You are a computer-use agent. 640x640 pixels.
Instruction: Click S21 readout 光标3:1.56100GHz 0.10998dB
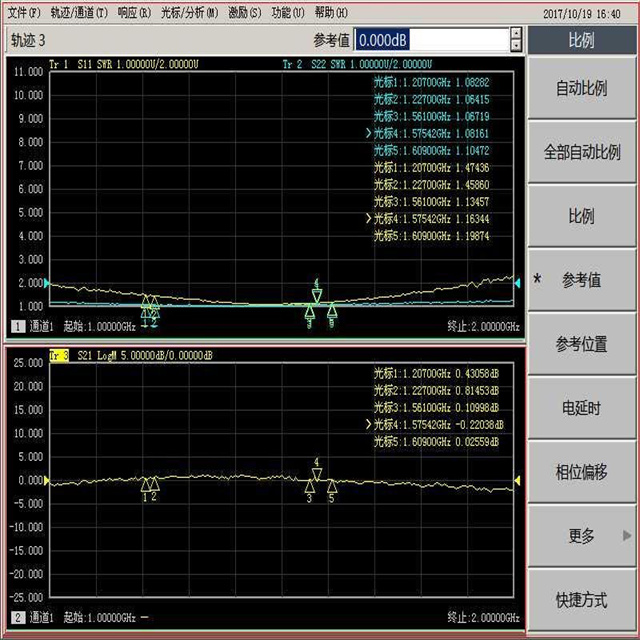pyautogui.click(x=436, y=408)
